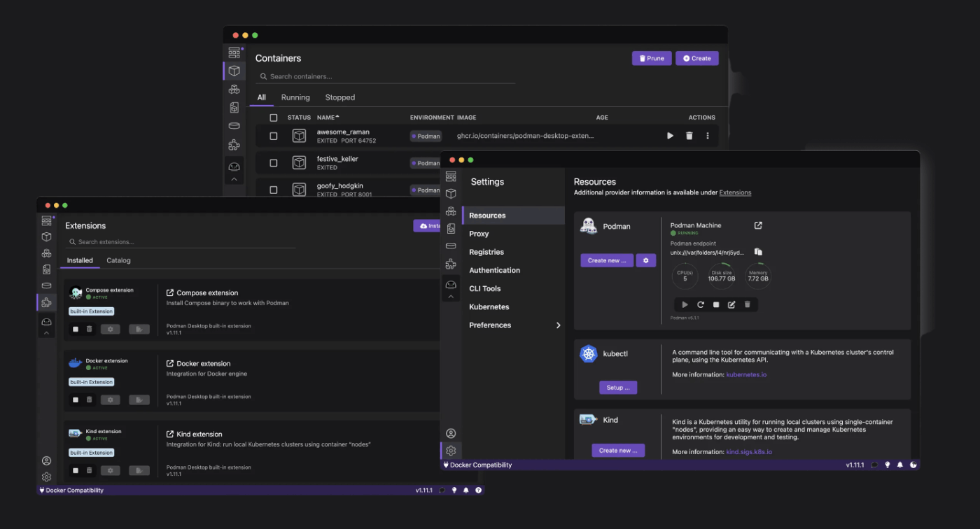Select all containers header checkbox

[x=274, y=118]
